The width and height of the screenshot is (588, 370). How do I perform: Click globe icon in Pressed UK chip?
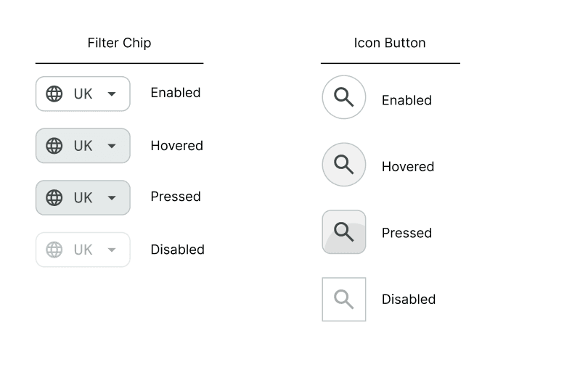pyautogui.click(x=54, y=197)
